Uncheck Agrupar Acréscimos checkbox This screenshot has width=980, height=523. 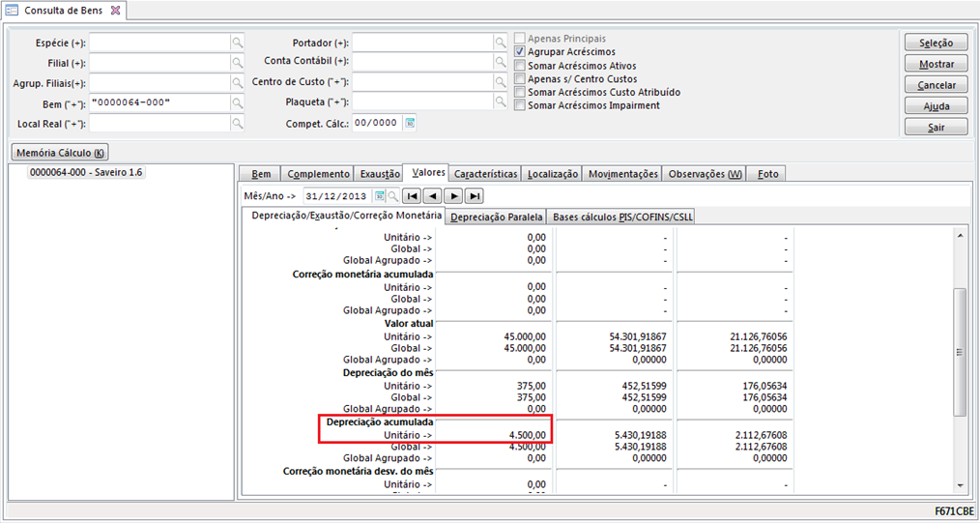[x=521, y=52]
